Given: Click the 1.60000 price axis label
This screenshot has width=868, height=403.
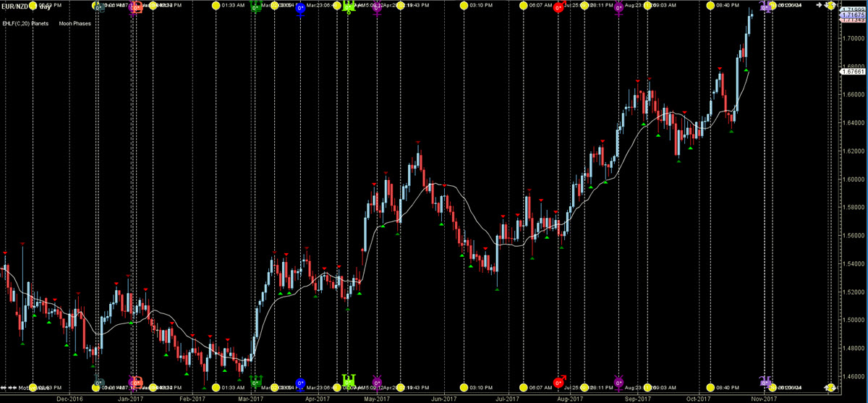Looking at the screenshot, I should (853, 179).
